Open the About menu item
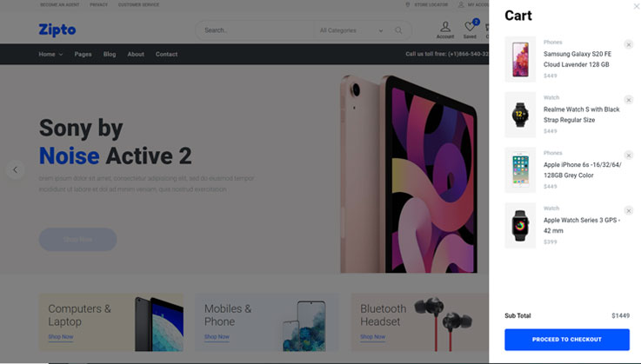 [136, 54]
